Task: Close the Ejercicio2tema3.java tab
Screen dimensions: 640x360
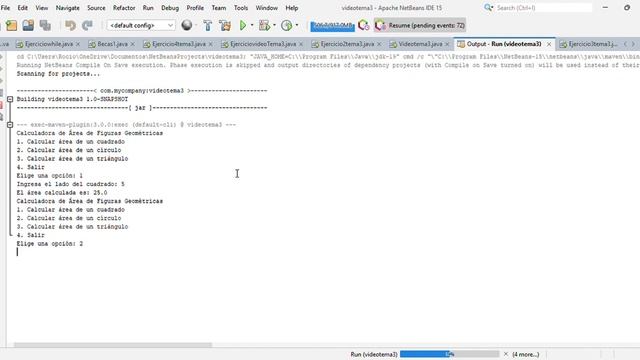Action: click(x=379, y=44)
